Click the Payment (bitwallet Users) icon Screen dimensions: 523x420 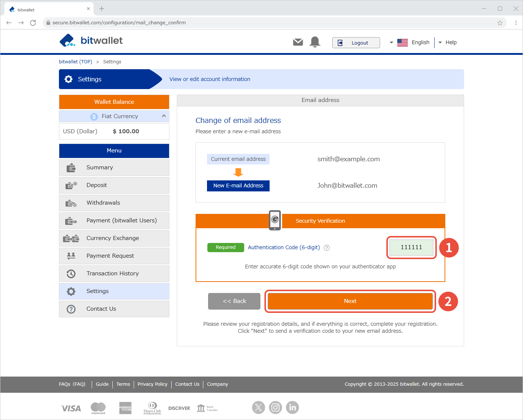pos(71,221)
